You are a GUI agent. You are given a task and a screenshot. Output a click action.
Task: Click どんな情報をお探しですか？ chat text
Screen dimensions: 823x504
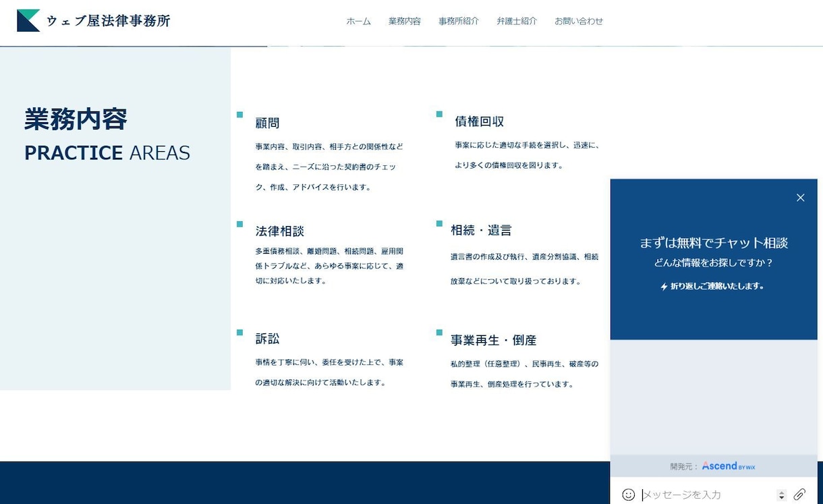tap(714, 262)
